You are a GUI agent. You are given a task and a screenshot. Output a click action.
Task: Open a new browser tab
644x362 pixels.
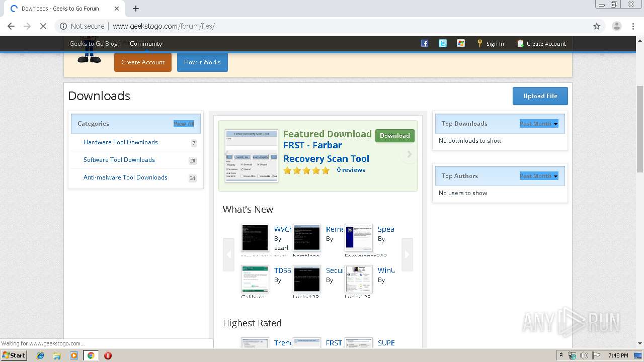point(136,9)
